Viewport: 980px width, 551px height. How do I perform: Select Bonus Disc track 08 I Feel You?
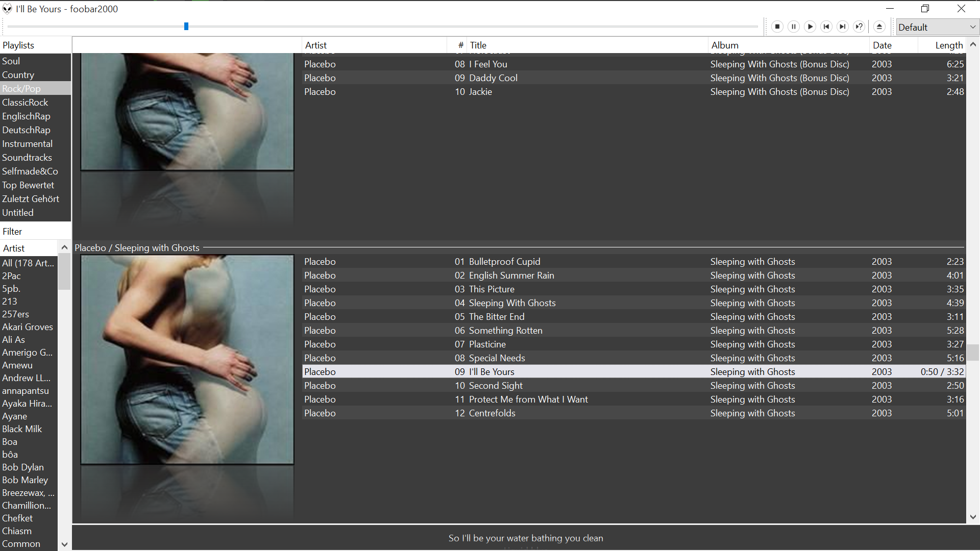tap(633, 64)
